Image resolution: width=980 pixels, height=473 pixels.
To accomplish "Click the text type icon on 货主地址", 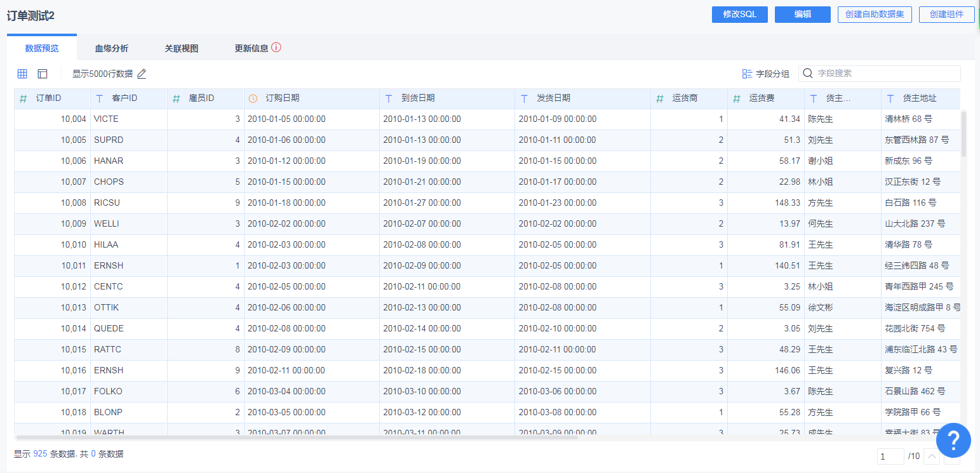I will point(890,98).
